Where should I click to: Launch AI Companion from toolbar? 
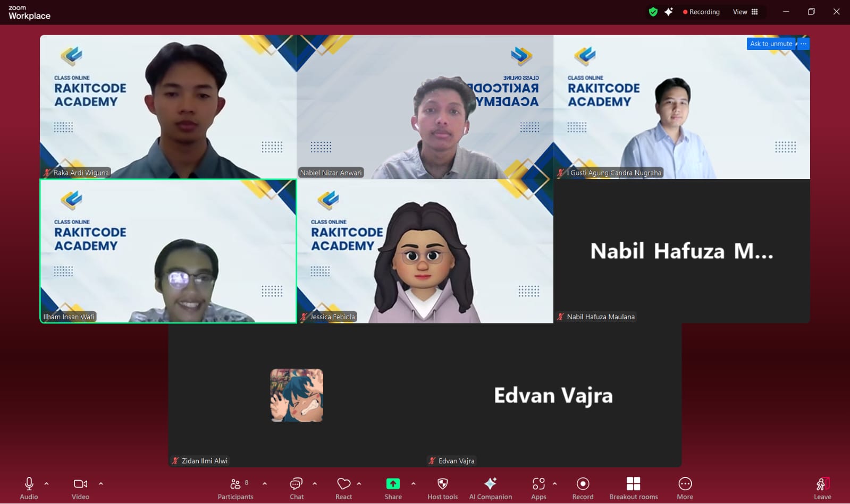point(490,489)
